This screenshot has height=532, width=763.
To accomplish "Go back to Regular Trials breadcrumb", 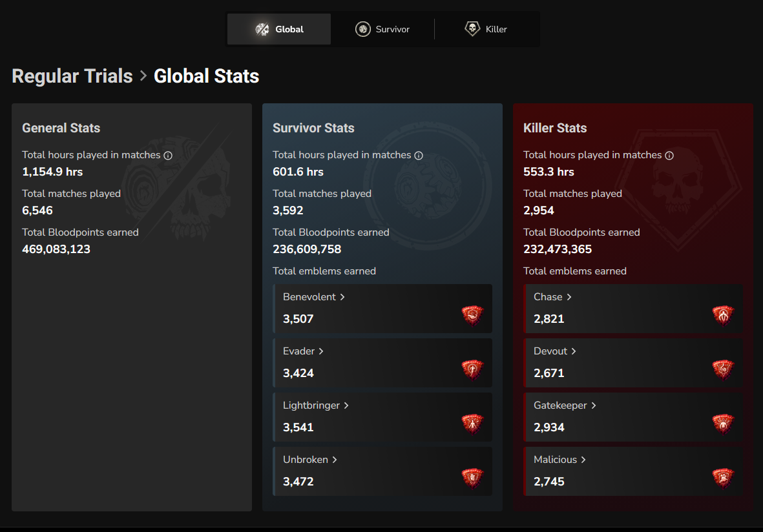I will 72,76.
